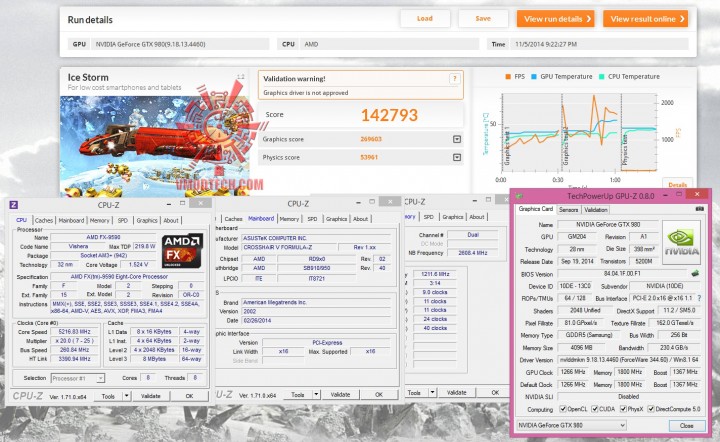The height and width of the screenshot is (442, 720).
Task: Click the AMD FX logo in CPU-Z
Action: point(182,250)
